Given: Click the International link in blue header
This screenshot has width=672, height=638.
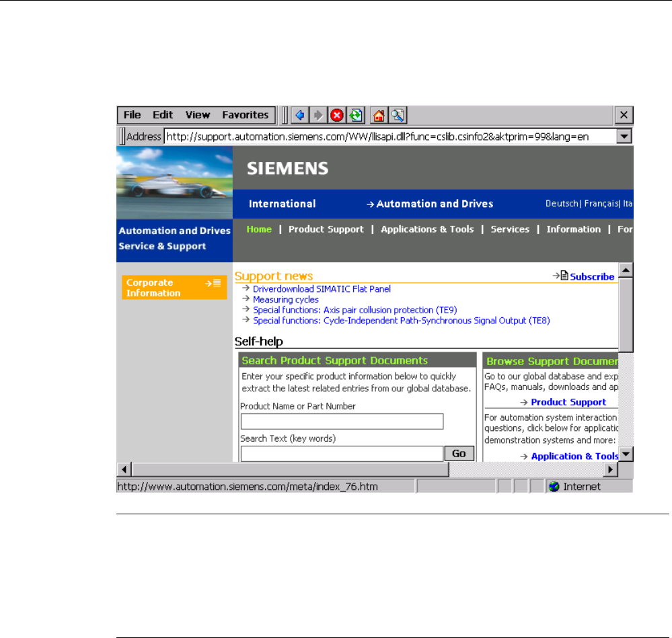Looking at the screenshot, I should pyautogui.click(x=282, y=204).
